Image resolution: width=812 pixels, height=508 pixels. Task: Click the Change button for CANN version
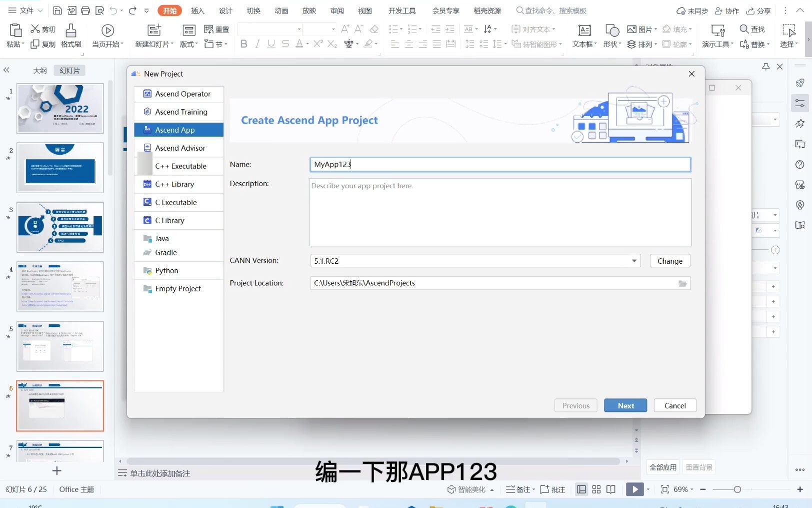click(670, 261)
